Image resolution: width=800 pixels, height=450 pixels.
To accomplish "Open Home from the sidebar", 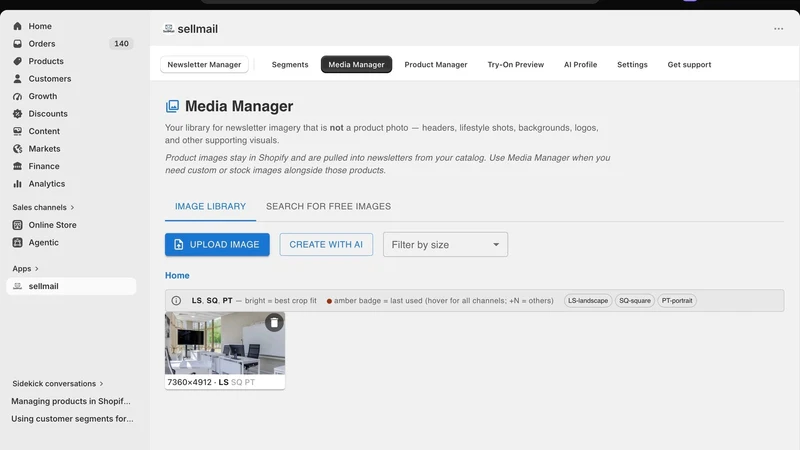I will [x=40, y=26].
